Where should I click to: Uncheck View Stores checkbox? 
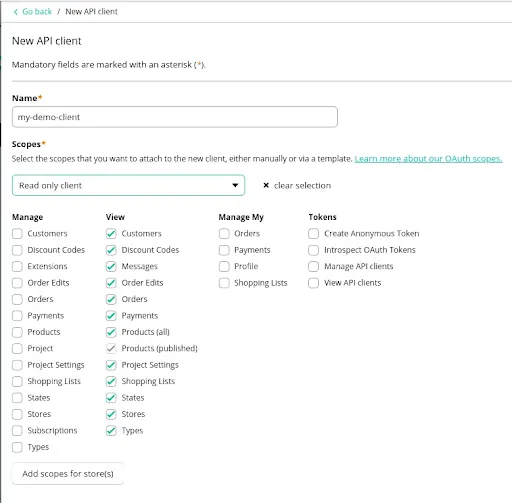pyautogui.click(x=111, y=414)
